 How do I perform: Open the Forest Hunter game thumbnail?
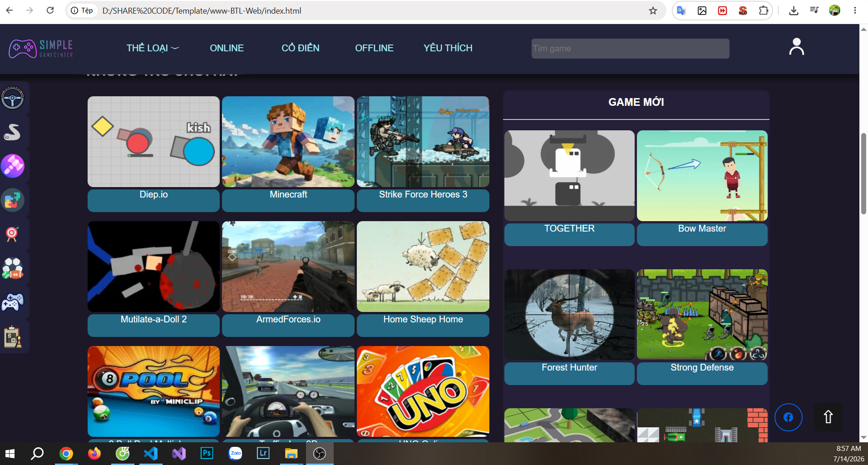pyautogui.click(x=569, y=315)
